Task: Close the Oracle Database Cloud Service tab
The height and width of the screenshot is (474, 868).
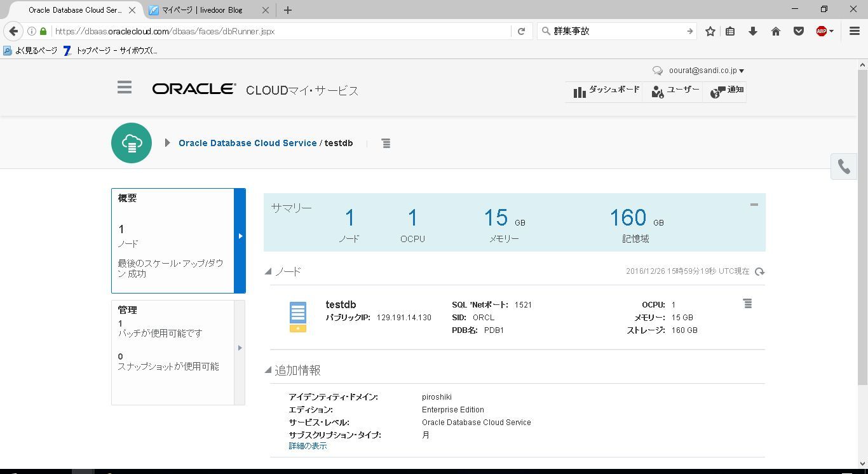Action: pos(132,10)
